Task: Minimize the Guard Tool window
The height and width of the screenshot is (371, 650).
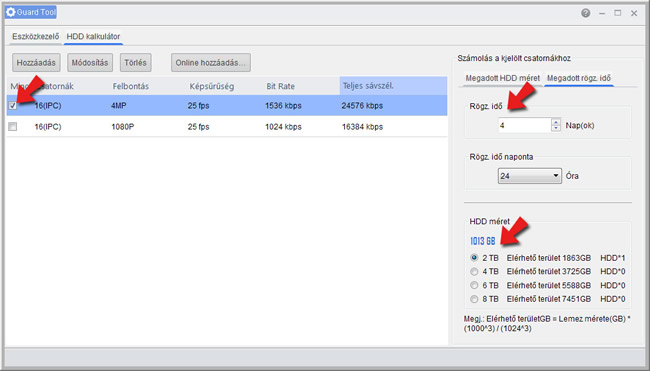Action: point(602,13)
